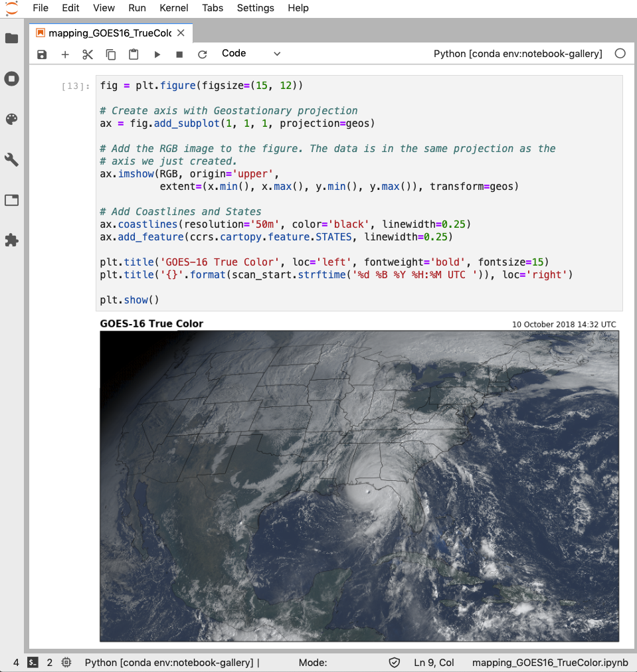Open the Settings menu
The height and width of the screenshot is (672, 637).
[255, 8]
